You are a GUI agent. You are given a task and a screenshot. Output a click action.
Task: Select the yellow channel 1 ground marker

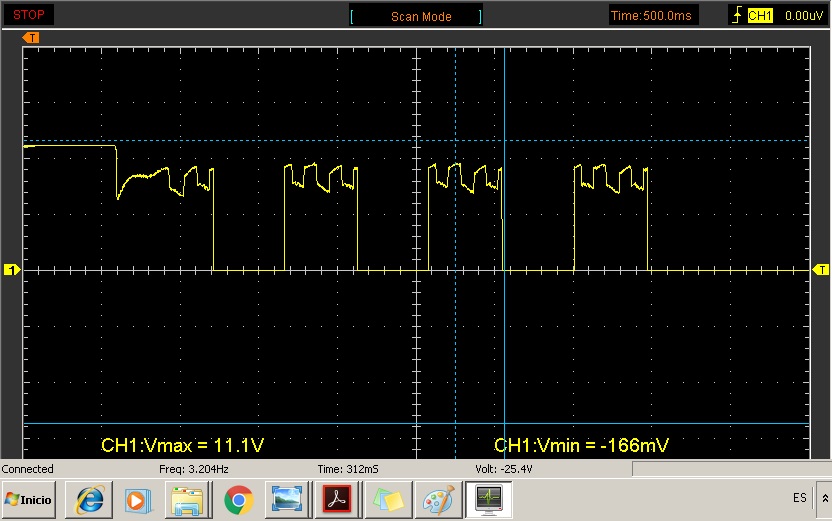pos(12,270)
